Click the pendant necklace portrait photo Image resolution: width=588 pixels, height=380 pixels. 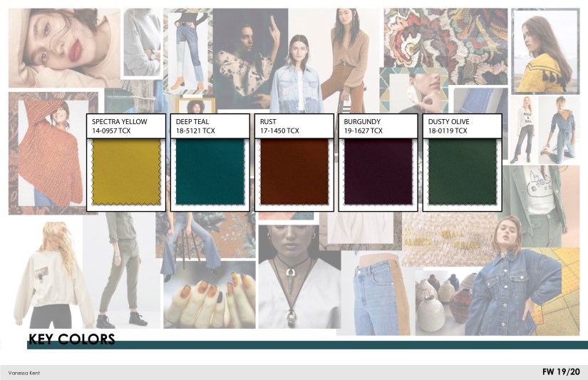point(299,277)
